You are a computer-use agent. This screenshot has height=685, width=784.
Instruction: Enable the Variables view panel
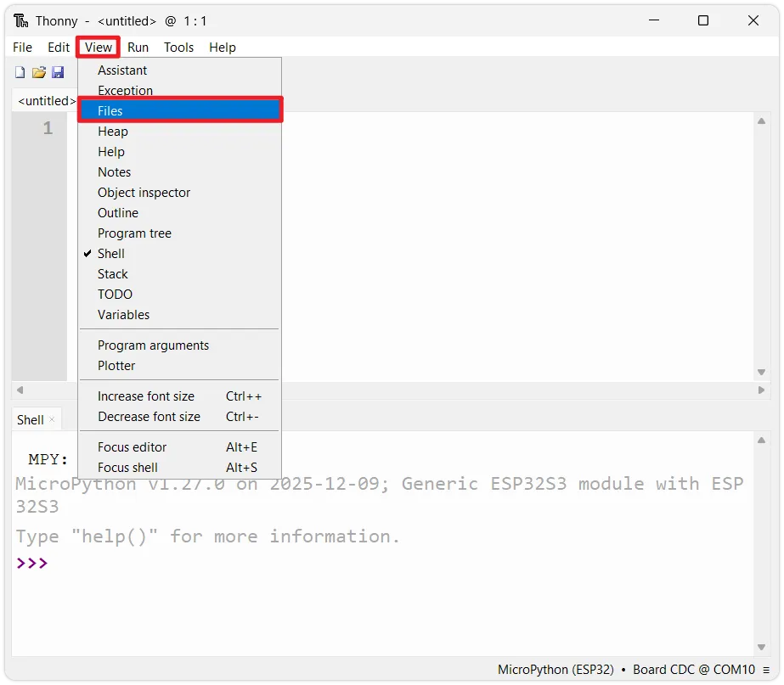[x=123, y=315]
